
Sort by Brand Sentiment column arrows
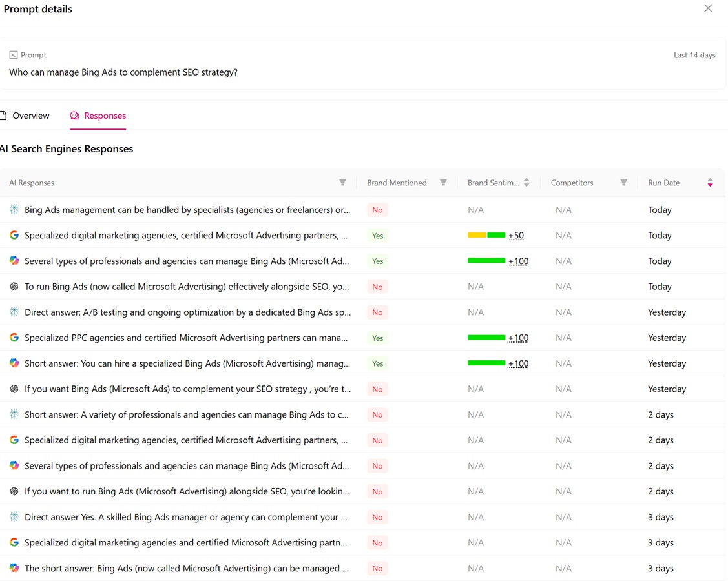(526, 183)
